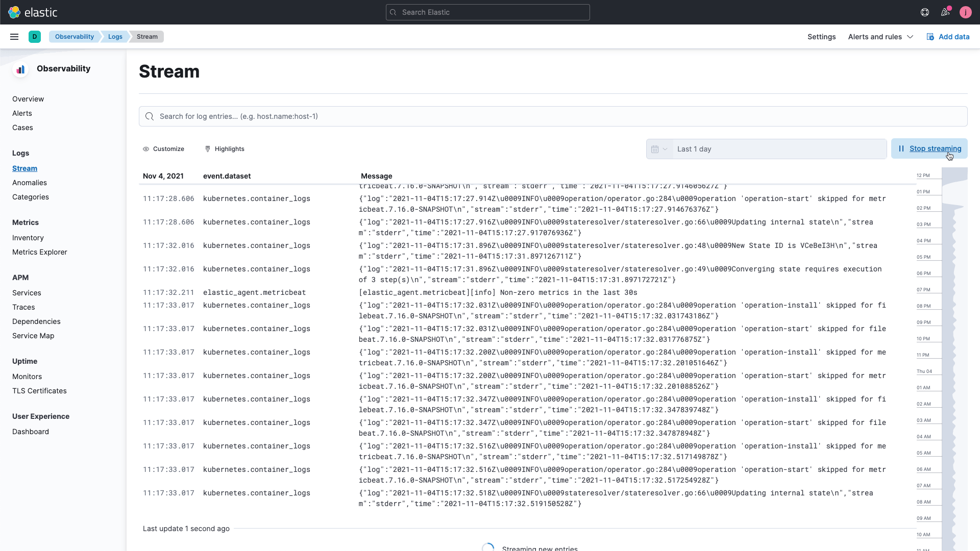This screenshot has height=551, width=980.
Task: Stop the active log streaming
Action: 931,148
